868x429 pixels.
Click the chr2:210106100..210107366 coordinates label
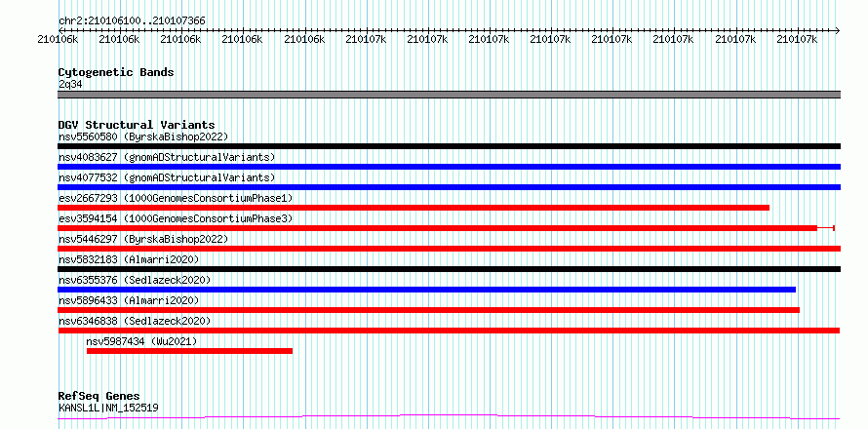pyautogui.click(x=132, y=21)
